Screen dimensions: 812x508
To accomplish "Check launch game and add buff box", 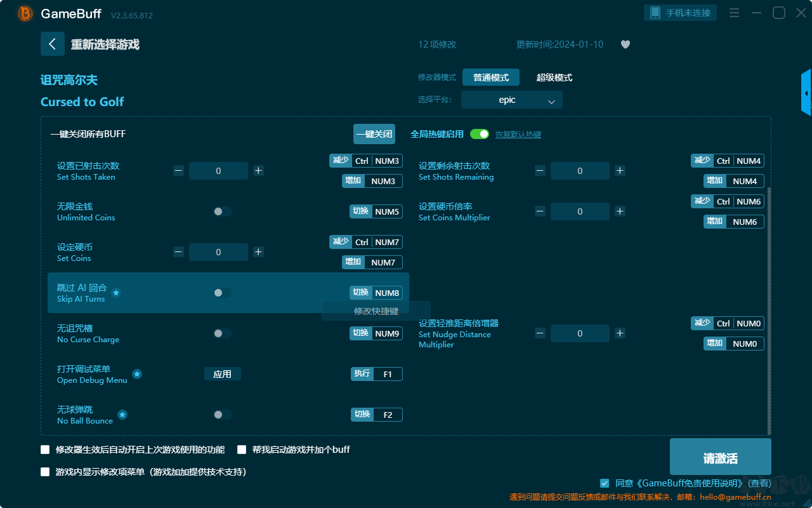I will point(242,450).
